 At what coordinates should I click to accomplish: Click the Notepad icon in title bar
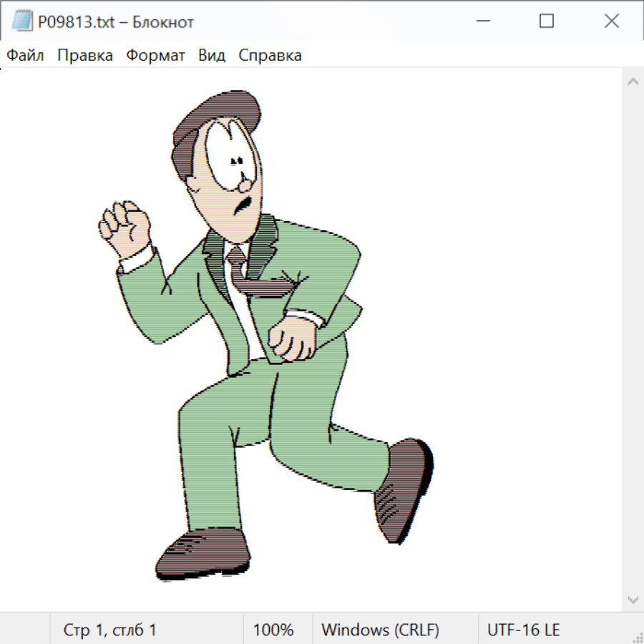coord(21,21)
